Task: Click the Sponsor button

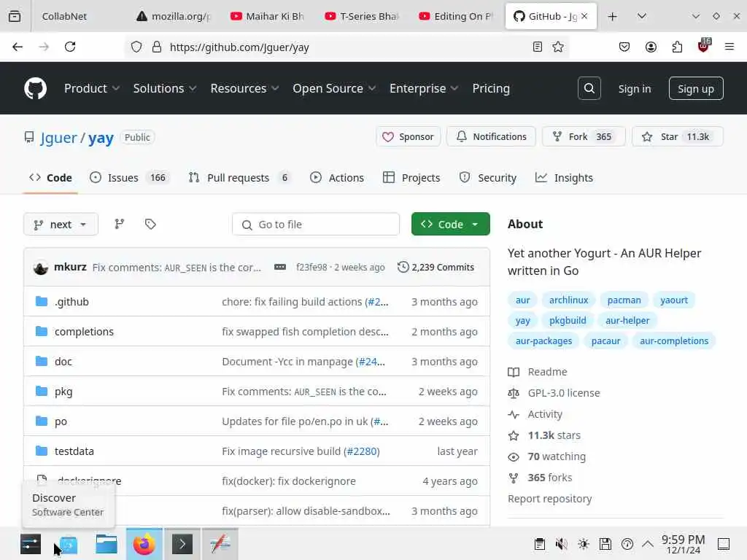Action: click(409, 136)
